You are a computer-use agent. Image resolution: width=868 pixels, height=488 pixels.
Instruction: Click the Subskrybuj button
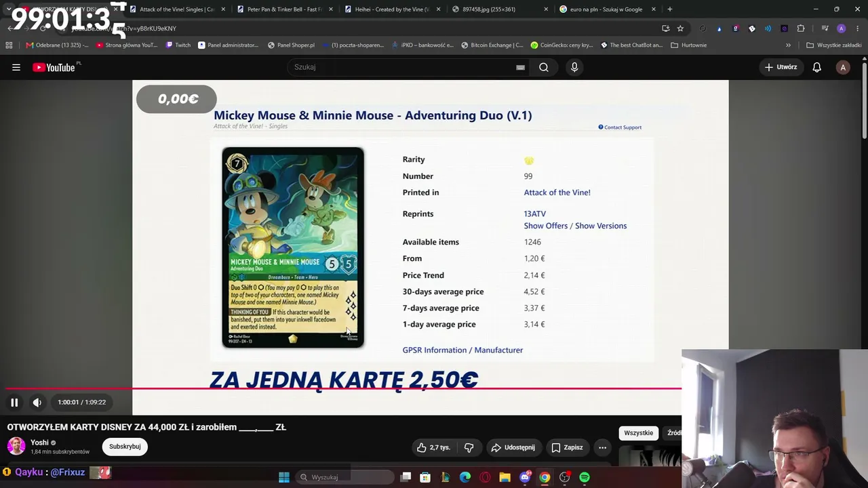[125, 447]
